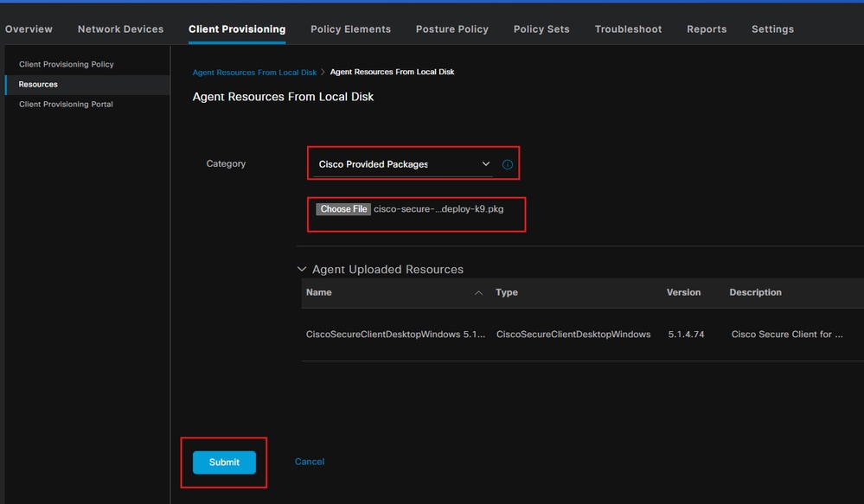Select the Client Provisioning tab
The image size is (864, 504).
237,29
